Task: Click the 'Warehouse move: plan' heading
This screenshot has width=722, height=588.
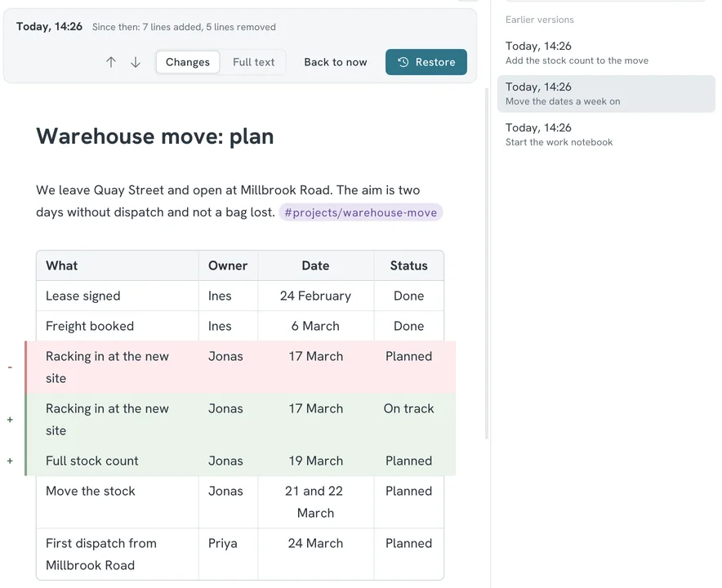Action: (x=154, y=136)
